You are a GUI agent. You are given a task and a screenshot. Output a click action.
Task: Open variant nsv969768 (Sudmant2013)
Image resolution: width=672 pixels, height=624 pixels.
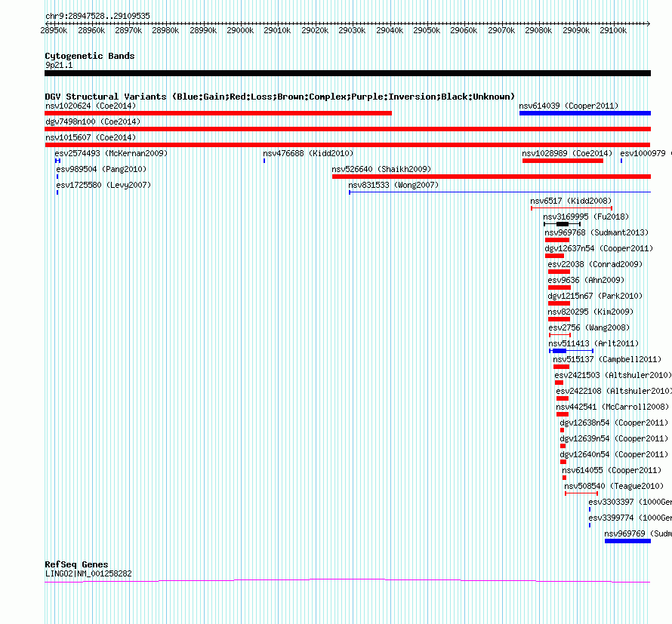point(596,232)
